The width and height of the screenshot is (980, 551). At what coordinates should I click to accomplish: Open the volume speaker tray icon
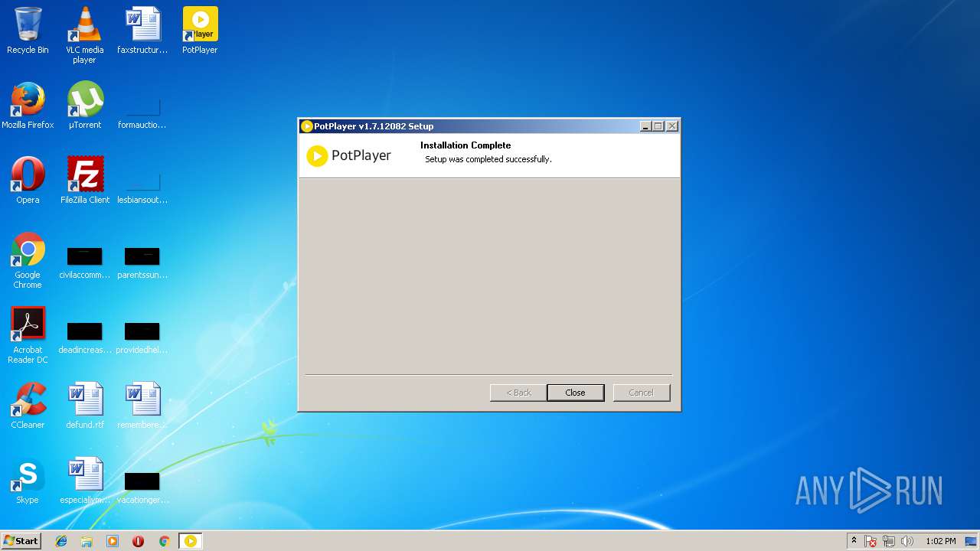pyautogui.click(x=907, y=541)
